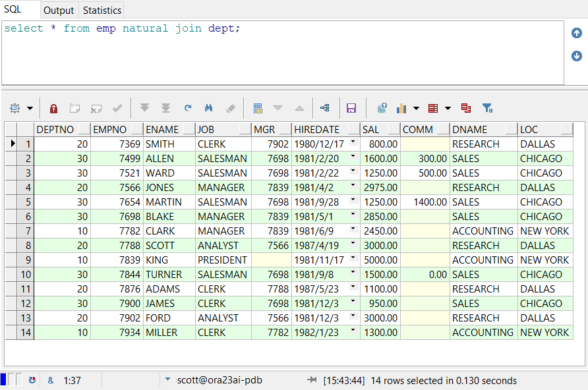The image size is (588, 390).
Task: Open dropdown arrow next to grid select icon
Action: (x=30, y=108)
